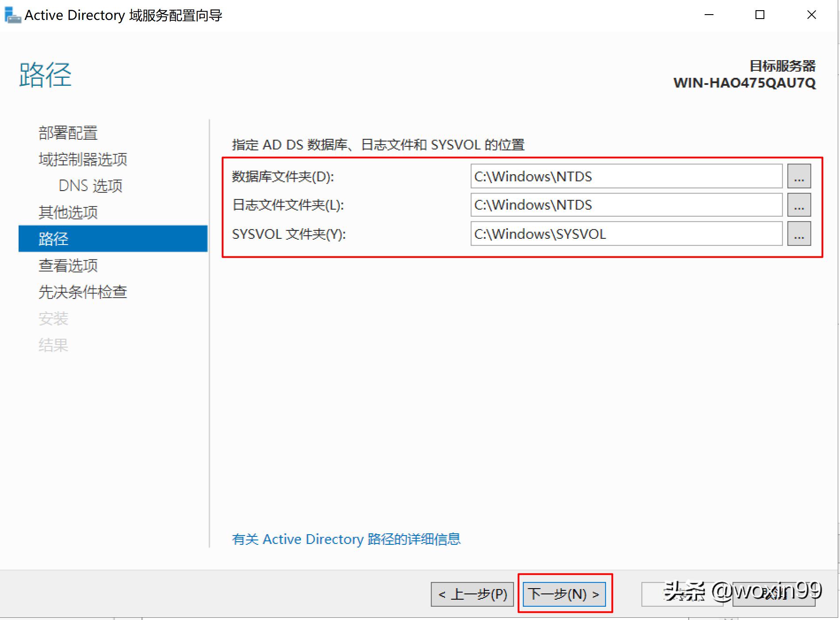Open the DNS 选项 wizard page
This screenshot has height=620, width=840.
pos(90,186)
